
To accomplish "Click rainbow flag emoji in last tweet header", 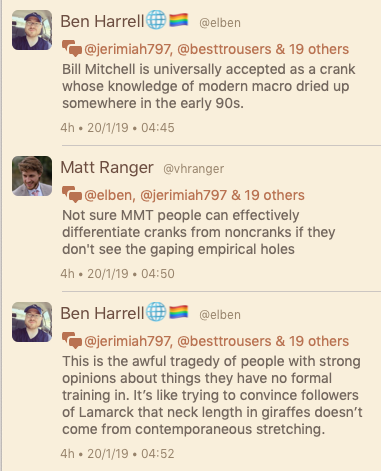I will coord(179,312).
